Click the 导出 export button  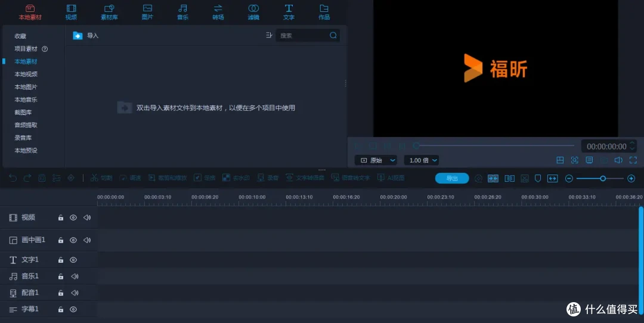pyautogui.click(x=452, y=178)
